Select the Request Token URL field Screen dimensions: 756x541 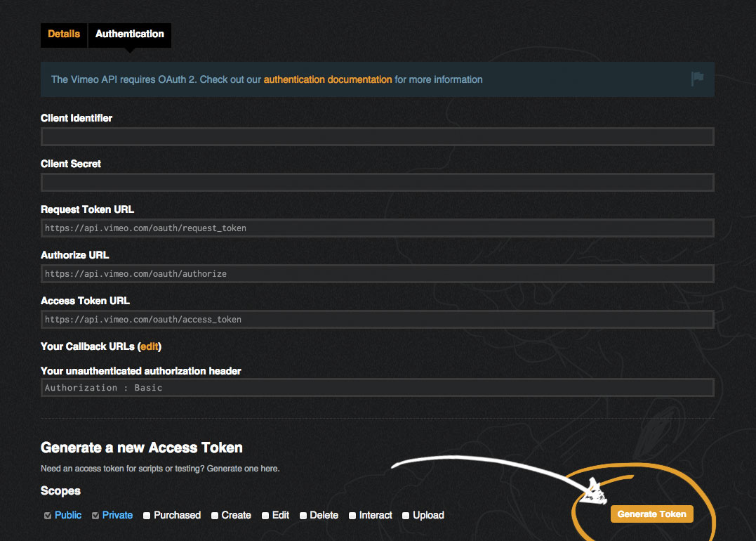pos(377,228)
